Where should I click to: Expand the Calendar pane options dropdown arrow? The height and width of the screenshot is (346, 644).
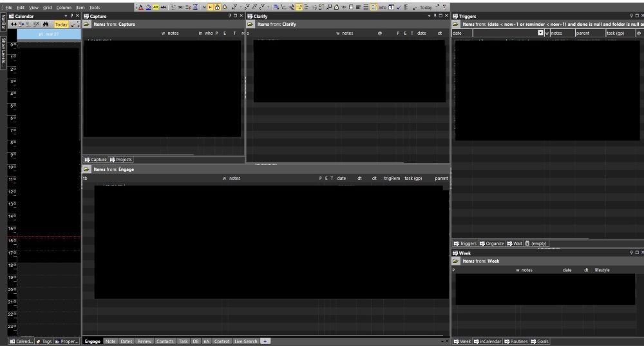65,15
